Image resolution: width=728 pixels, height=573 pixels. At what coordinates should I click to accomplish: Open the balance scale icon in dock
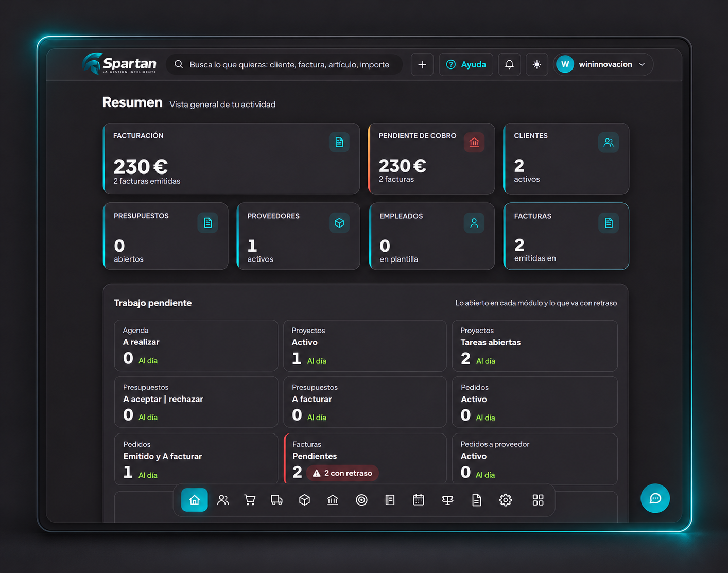(447, 500)
